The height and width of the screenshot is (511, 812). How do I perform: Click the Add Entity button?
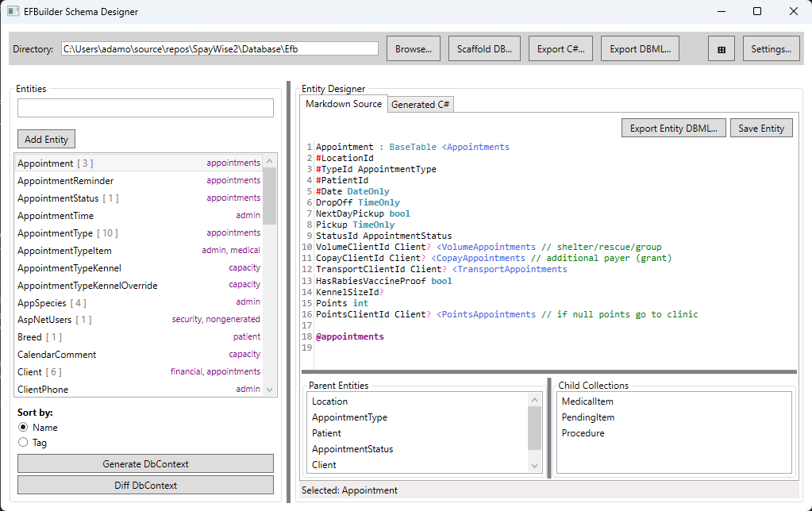(46, 140)
